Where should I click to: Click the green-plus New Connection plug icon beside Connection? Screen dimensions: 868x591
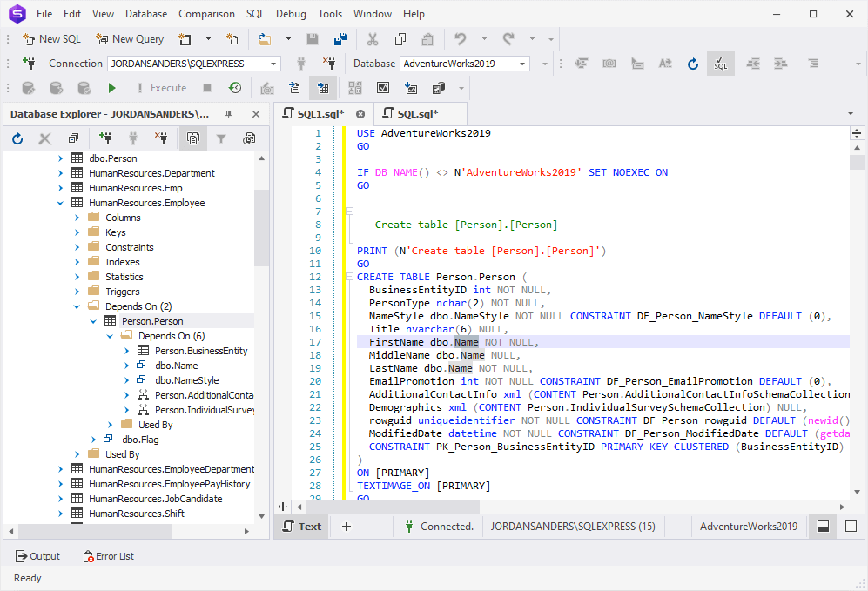29,64
